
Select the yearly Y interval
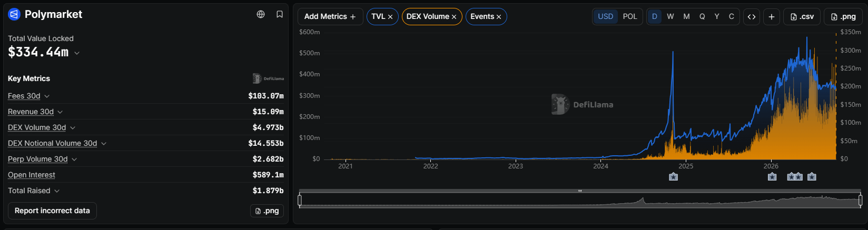pyautogui.click(x=717, y=17)
